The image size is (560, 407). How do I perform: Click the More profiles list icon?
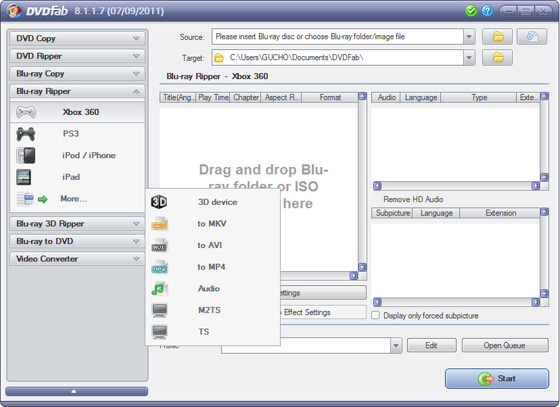point(25,199)
